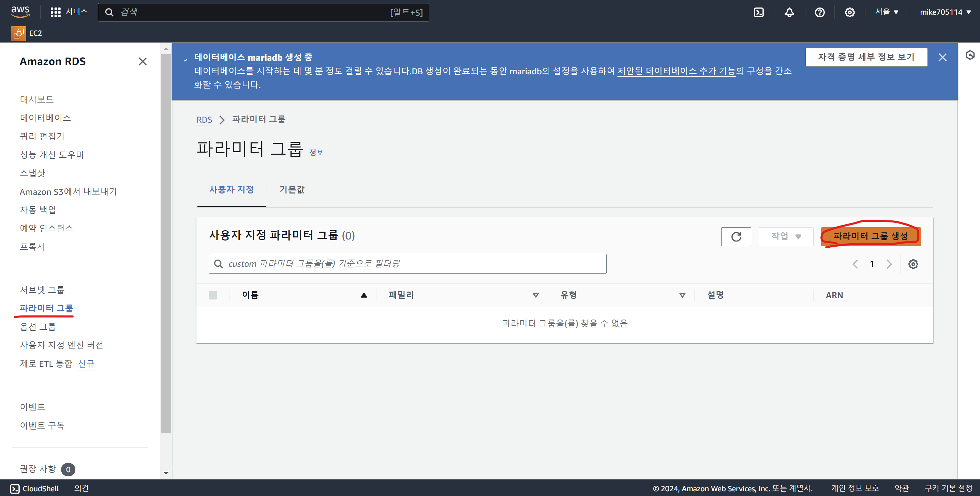Open the 서울 region dropdown
This screenshot has width=980, height=496.
tap(887, 12)
